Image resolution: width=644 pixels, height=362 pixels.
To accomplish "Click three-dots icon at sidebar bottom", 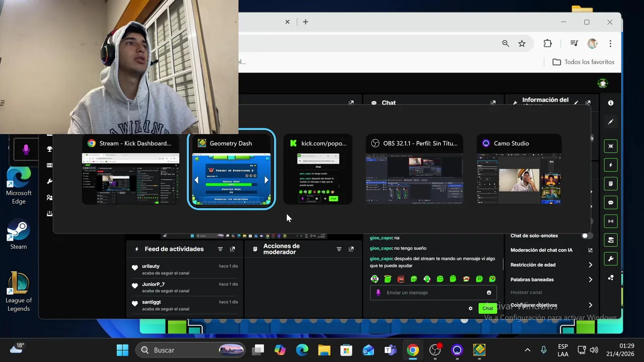I will 611,278.
